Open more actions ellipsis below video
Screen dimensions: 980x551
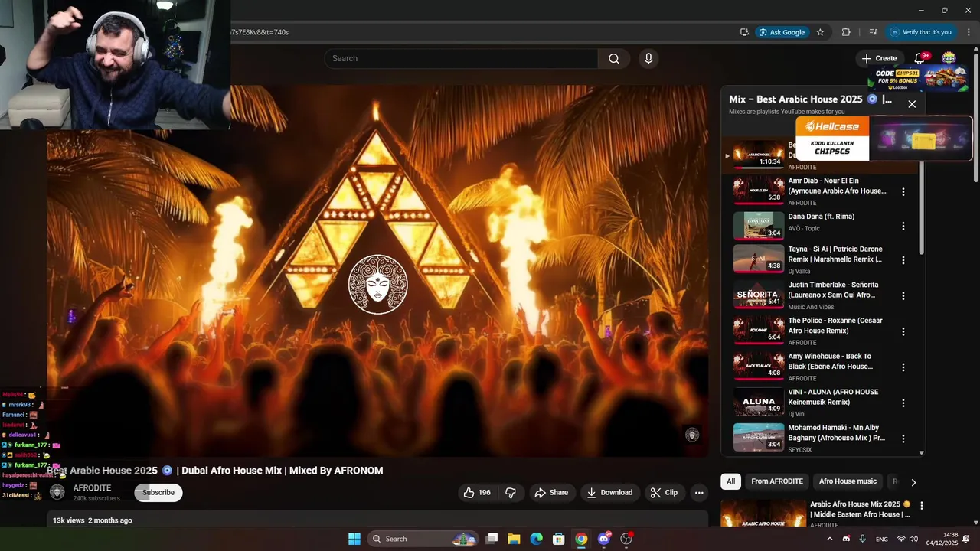pos(699,493)
